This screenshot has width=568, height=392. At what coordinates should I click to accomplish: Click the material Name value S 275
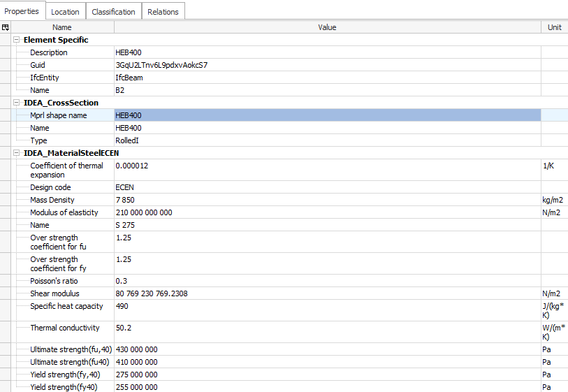[125, 225]
